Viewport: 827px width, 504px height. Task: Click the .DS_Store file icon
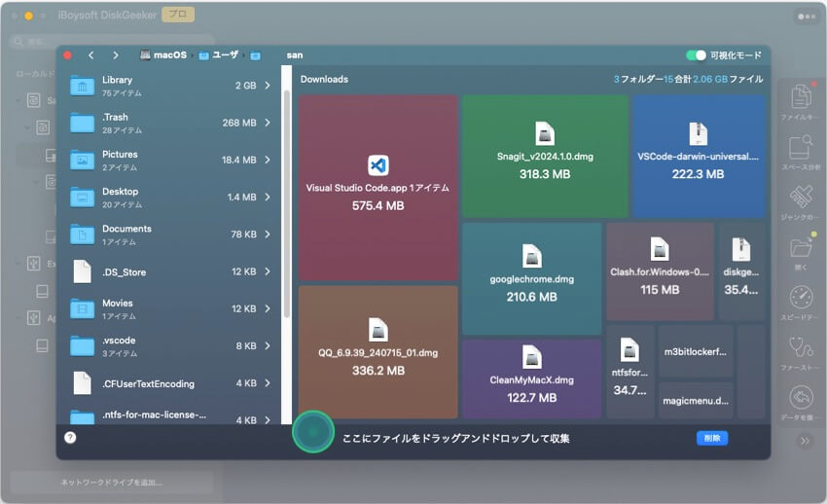(83, 271)
